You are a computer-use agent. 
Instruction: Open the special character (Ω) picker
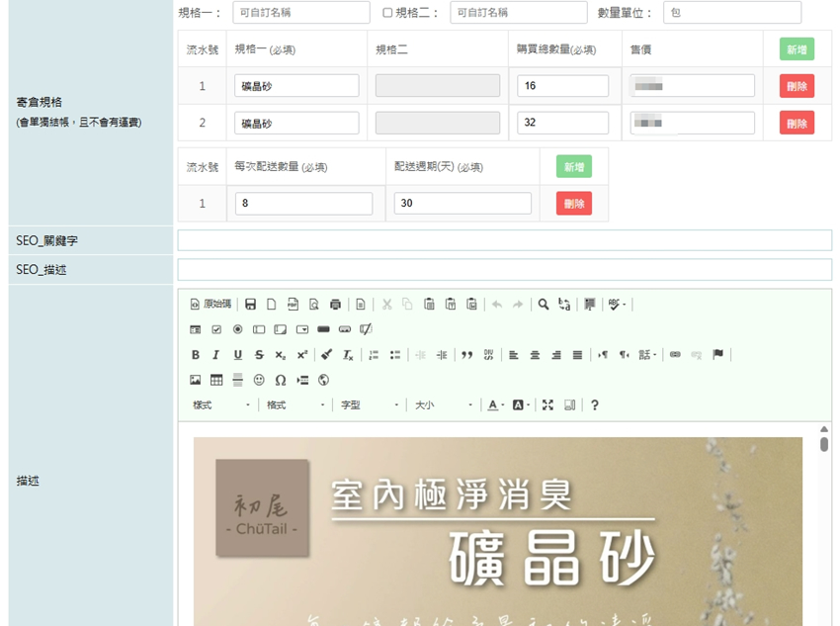coord(281,380)
